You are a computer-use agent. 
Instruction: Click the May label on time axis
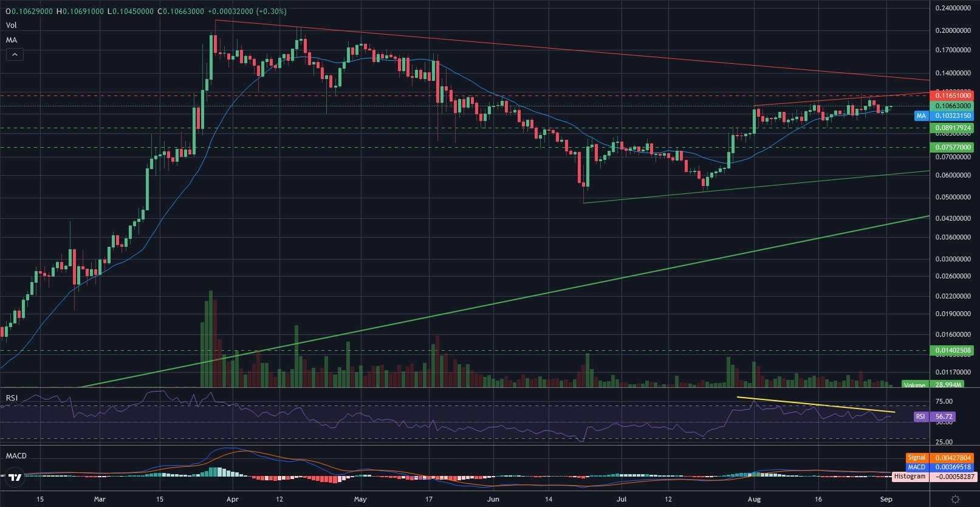pos(360,499)
